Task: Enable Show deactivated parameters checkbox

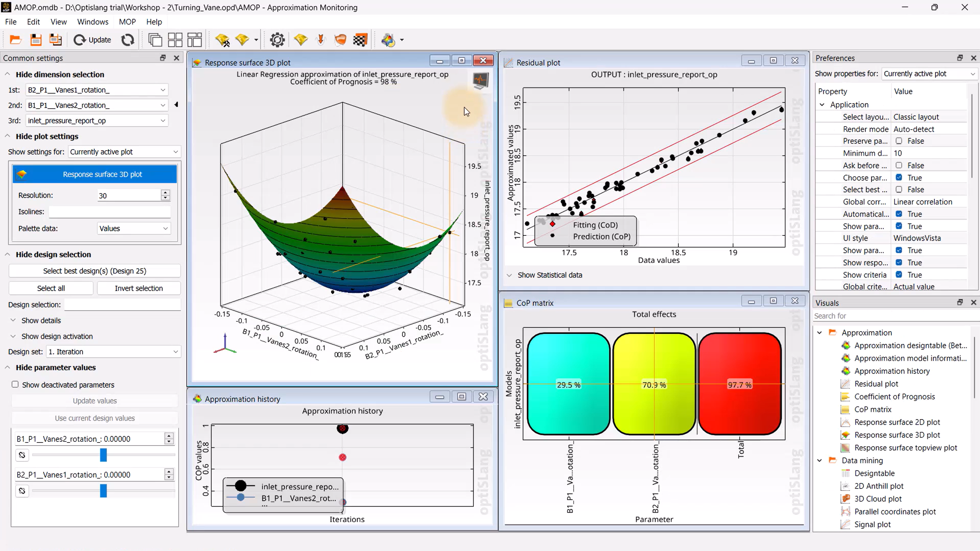Action: (x=15, y=384)
